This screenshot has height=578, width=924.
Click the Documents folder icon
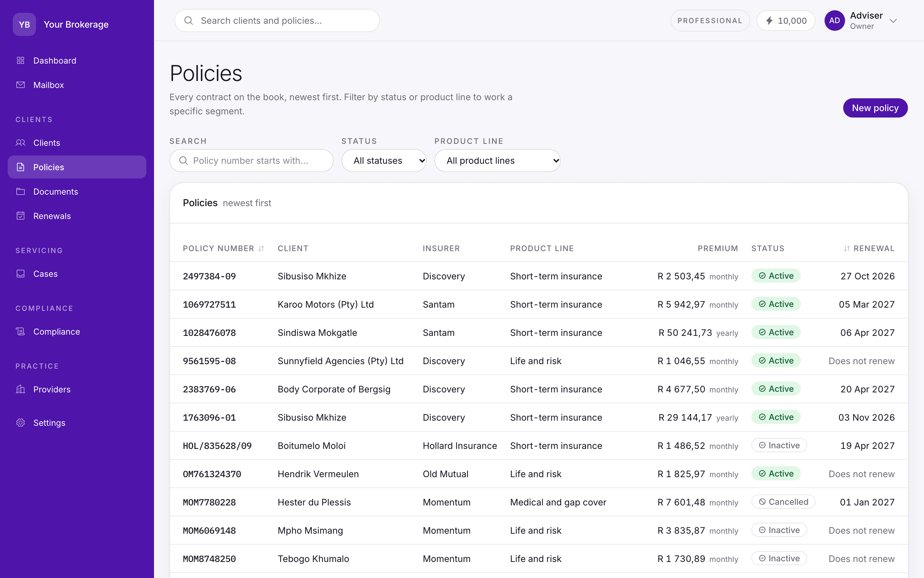pyautogui.click(x=21, y=191)
